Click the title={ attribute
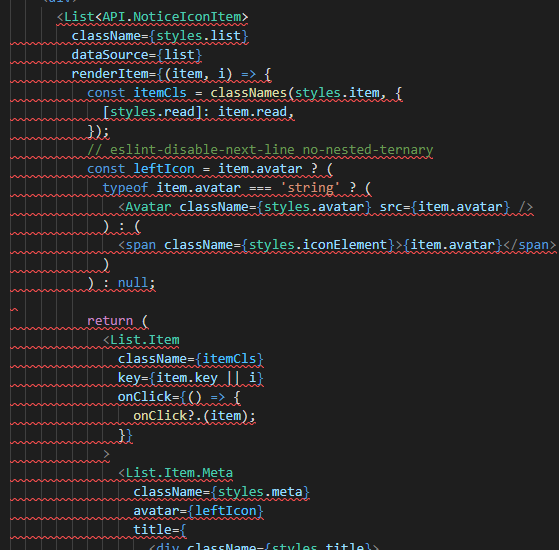This screenshot has width=559, height=550. [160, 530]
